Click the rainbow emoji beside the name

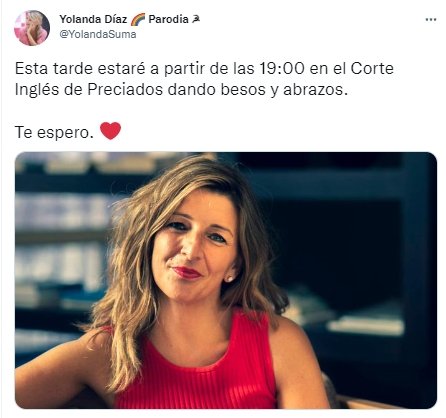pyautogui.click(x=138, y=20)
